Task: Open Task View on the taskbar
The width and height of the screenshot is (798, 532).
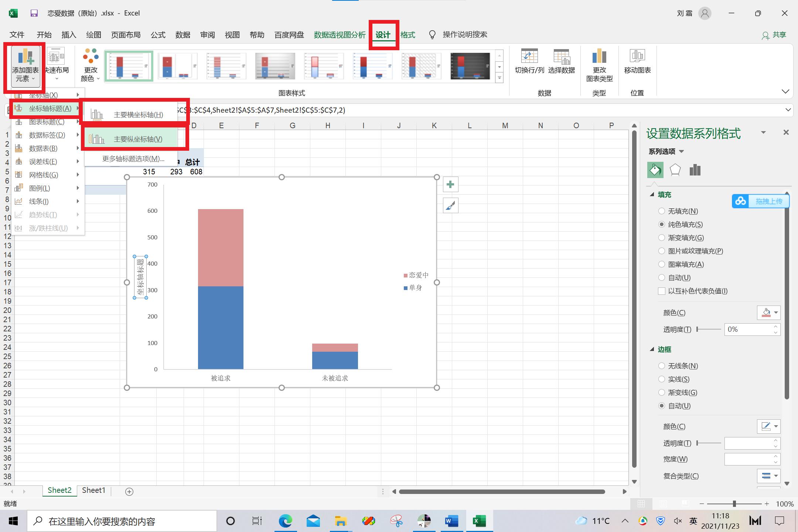Action: click(257, 521)
